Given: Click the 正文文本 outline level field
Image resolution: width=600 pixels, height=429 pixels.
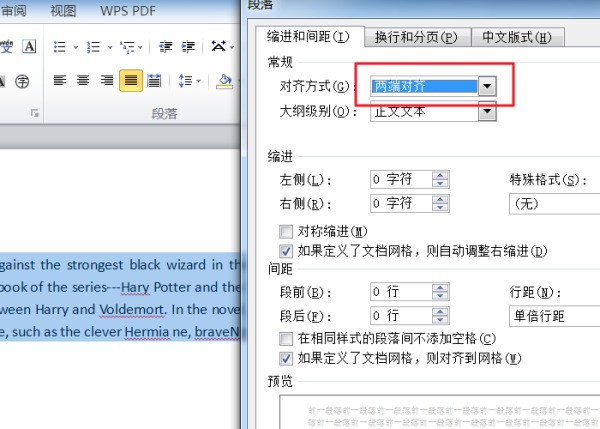Looking at the screenshot, I should 424,112.
